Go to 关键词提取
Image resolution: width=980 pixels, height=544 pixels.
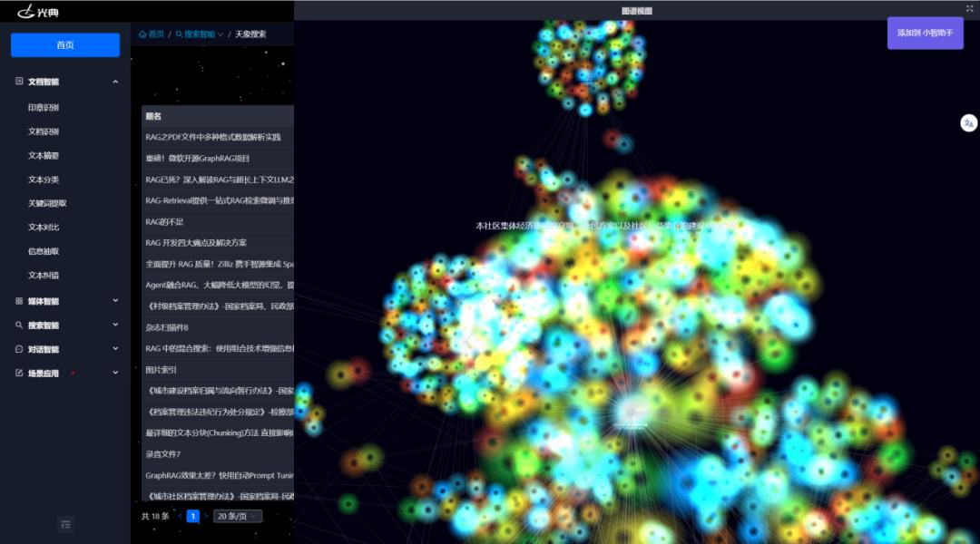coord(47,204)
